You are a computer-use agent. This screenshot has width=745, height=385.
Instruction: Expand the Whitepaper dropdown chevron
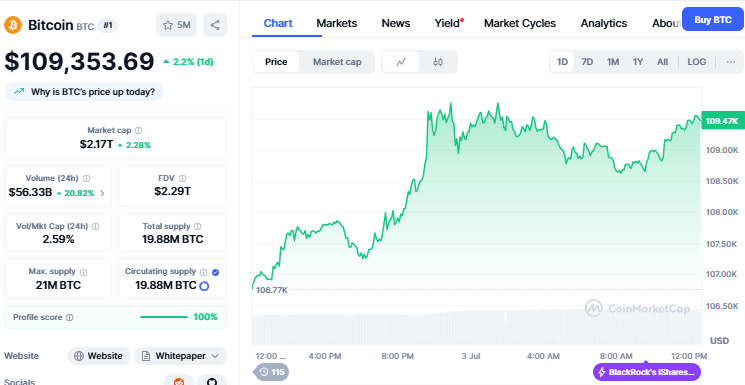[215, 356]
